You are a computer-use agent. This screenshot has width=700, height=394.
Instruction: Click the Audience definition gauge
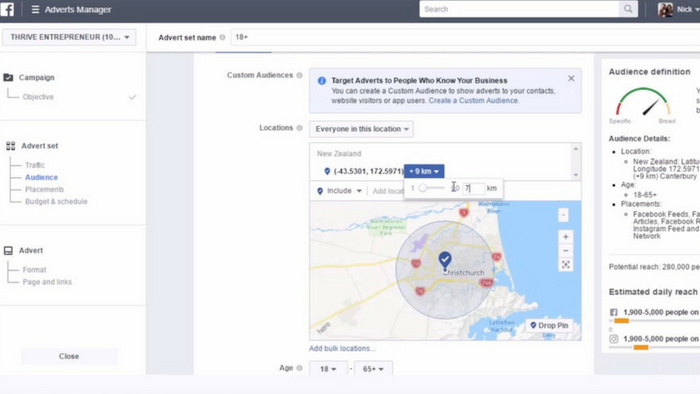[x=643, y=102]
